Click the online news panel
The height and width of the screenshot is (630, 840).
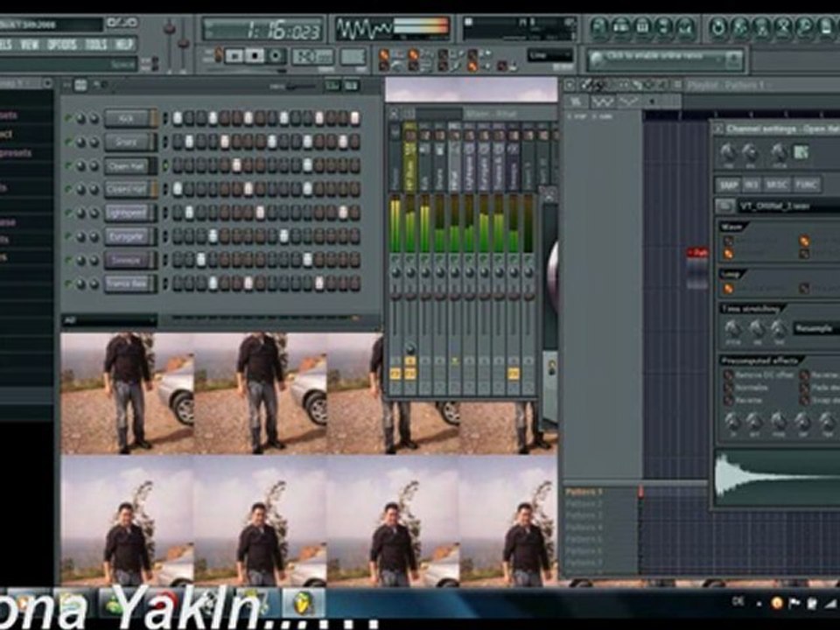pyautogui.click(x=665, y=59)
